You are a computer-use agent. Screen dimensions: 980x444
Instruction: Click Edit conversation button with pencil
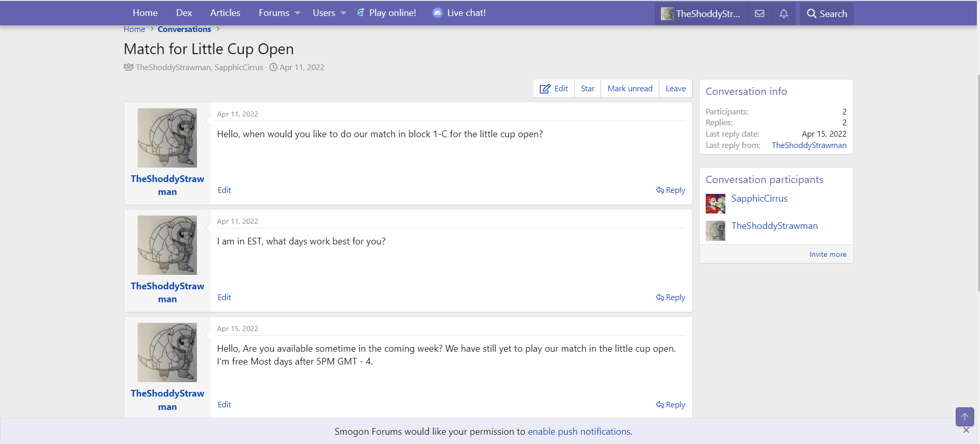click(554, 89)
